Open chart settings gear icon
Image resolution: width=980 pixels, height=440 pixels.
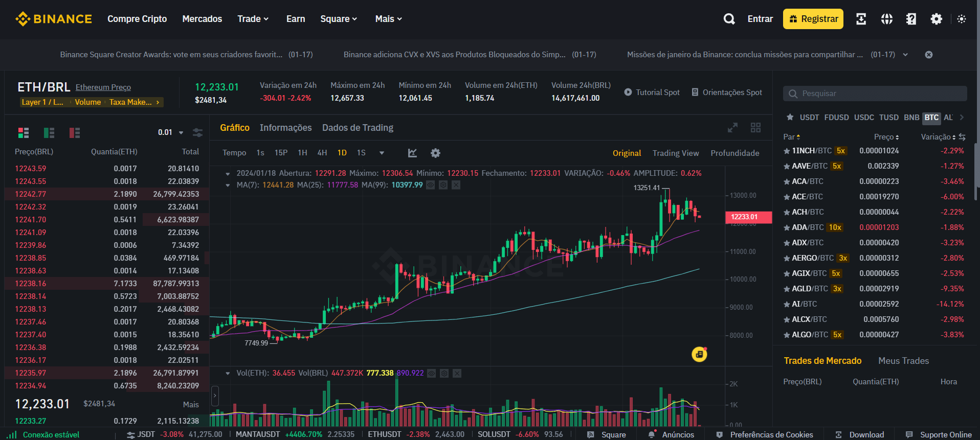pos(435,153)
